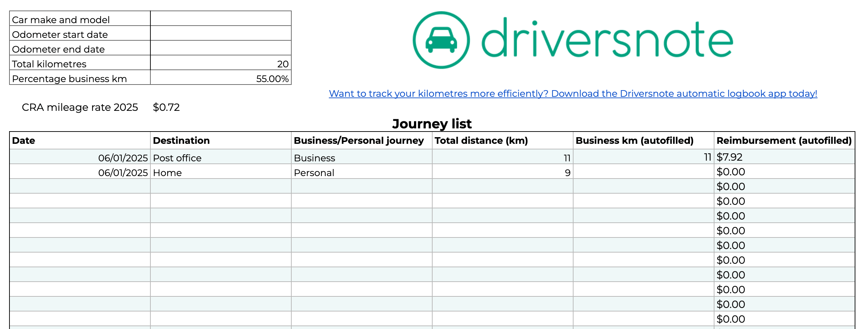Click the total distance 9 cell
Screen dimensions: 868x329
tap(503, 172)
